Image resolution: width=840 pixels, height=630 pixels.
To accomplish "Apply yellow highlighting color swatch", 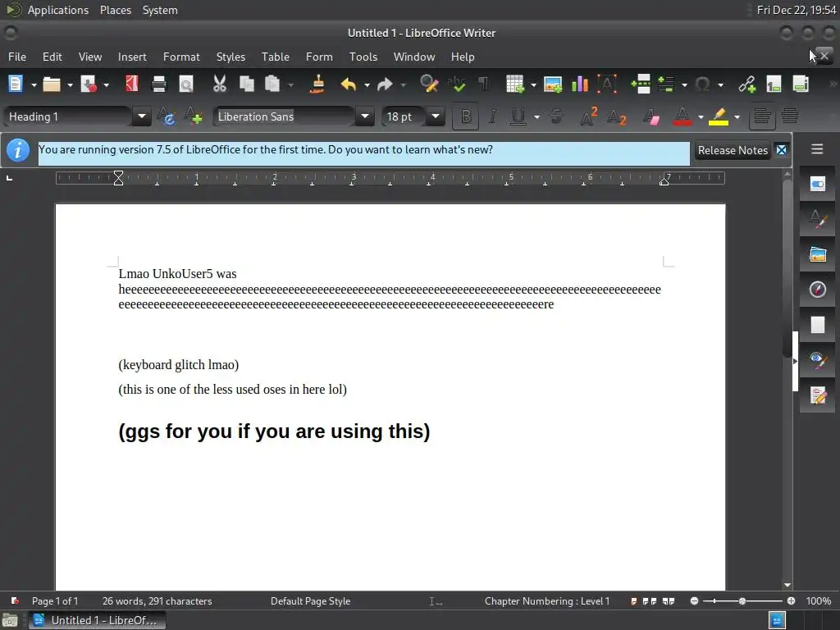I will click(719, 116).
